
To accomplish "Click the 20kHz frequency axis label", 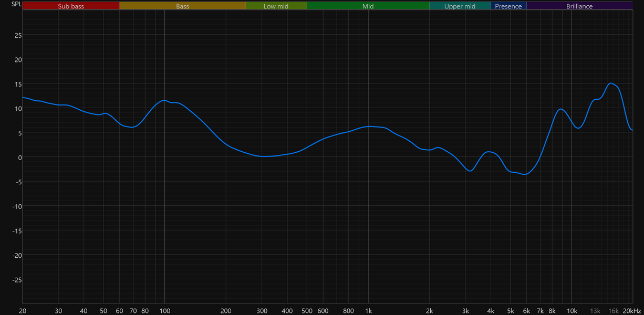I will click(632, 311).
